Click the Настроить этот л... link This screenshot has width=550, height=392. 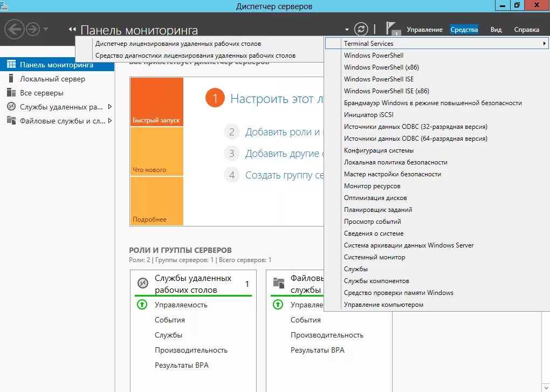(277, 99)
